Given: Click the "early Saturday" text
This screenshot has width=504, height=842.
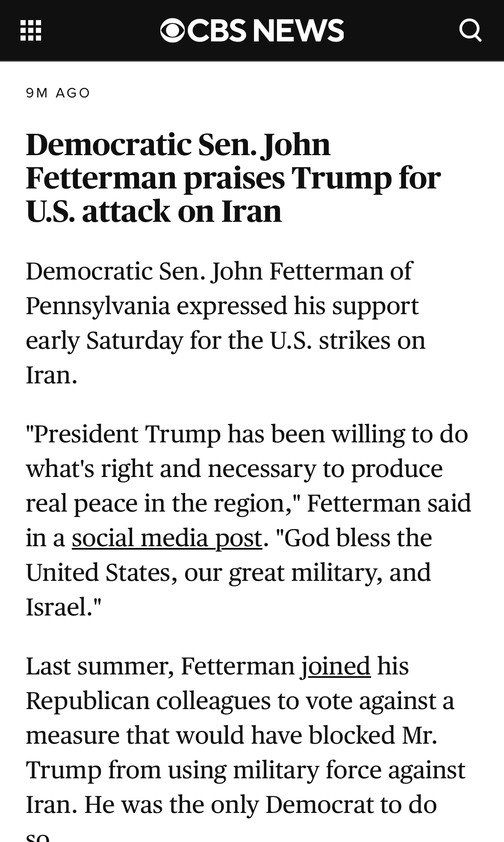Looking at the screenshot, I should [x=104, y=341].
